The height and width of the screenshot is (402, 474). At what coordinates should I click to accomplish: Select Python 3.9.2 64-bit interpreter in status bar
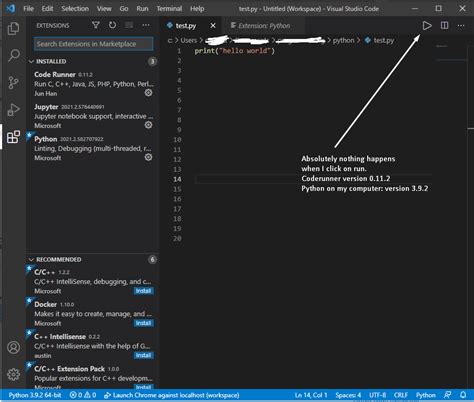coord(35,395)
